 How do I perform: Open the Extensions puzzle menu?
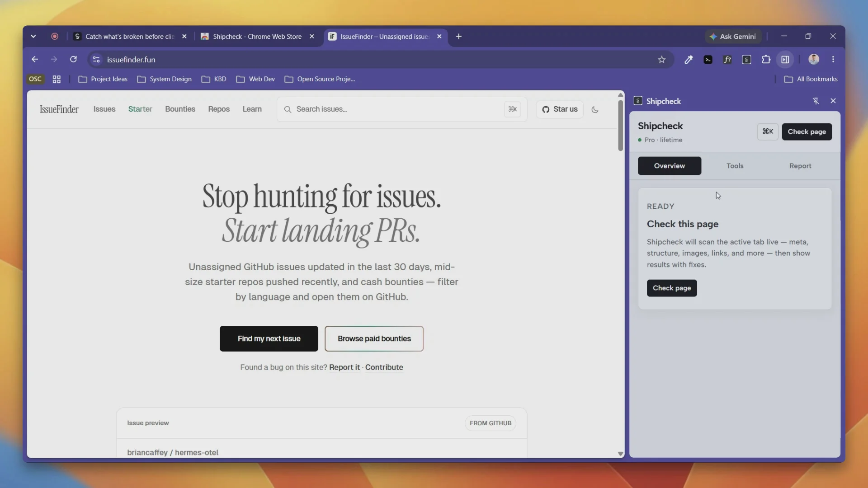[x=766, y=60]
